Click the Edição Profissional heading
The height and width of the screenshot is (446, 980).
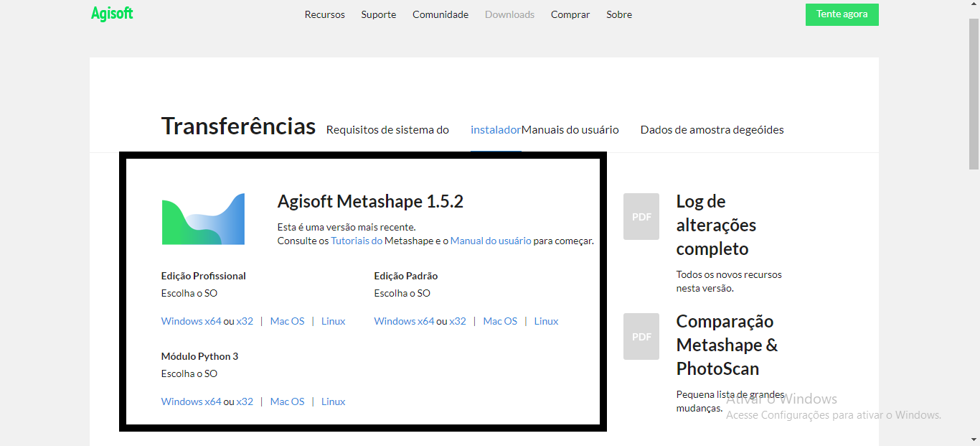pos(204,276)
